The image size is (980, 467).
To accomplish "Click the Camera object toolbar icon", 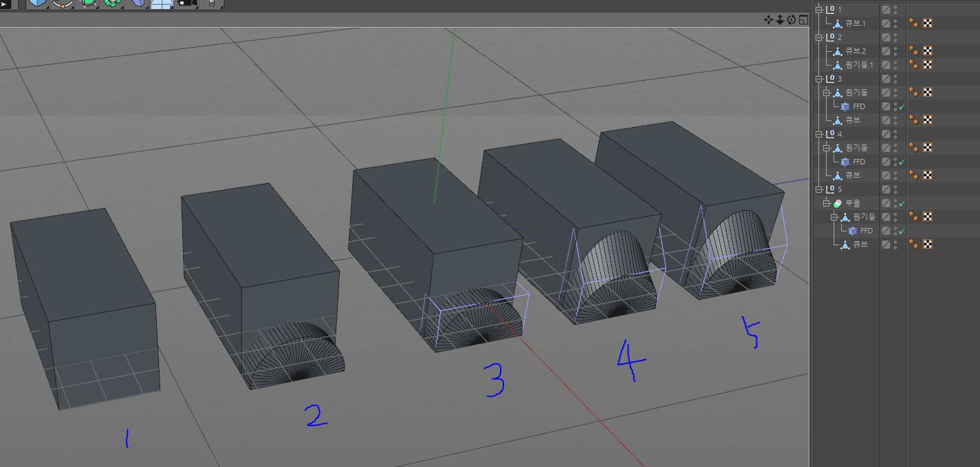I will 186,3.
